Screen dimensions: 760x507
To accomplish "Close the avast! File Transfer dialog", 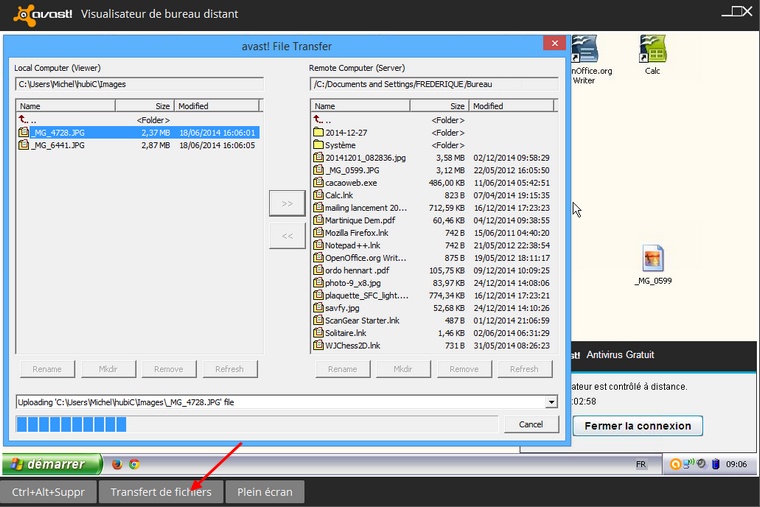I will (555, 43).
